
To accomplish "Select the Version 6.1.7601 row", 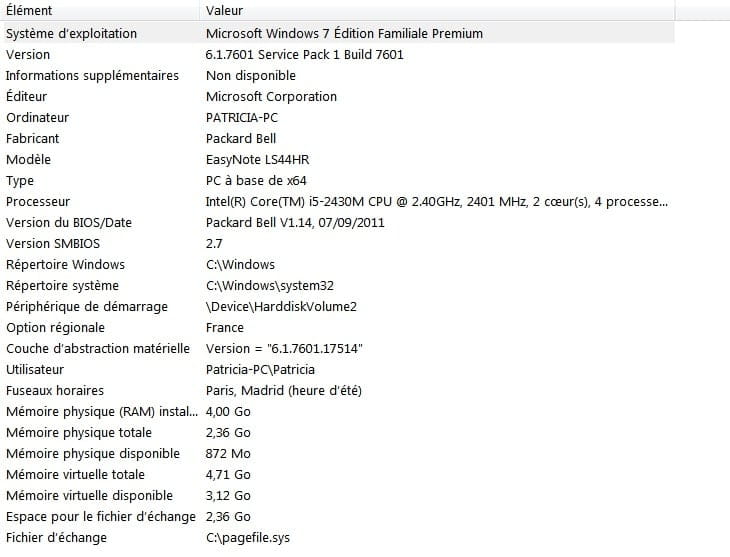I will 338,54.
